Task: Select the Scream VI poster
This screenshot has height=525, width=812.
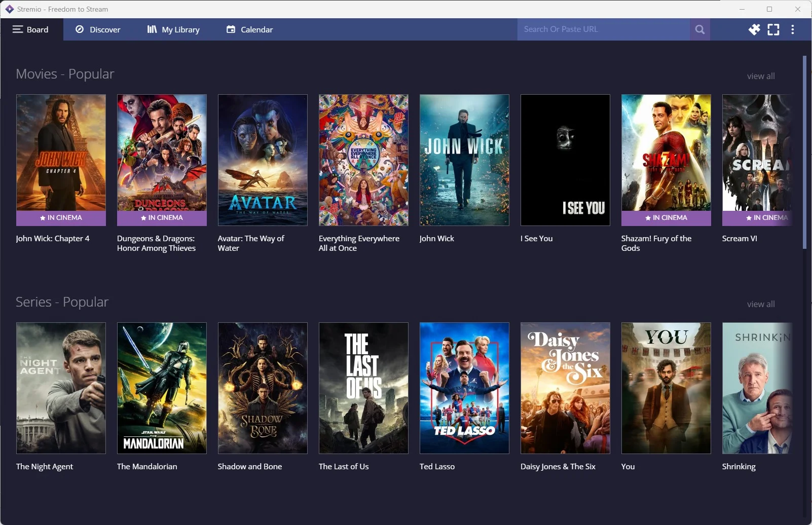Action: coord(757,160)
